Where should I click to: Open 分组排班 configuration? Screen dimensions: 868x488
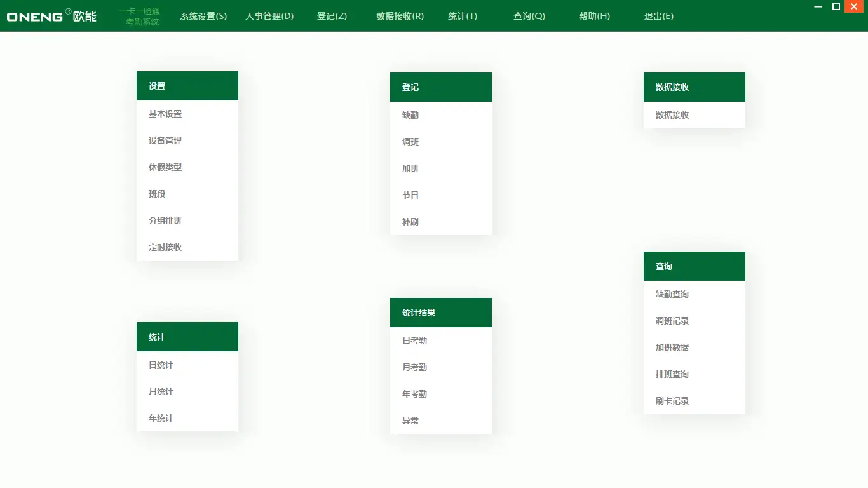coord(165,220)
